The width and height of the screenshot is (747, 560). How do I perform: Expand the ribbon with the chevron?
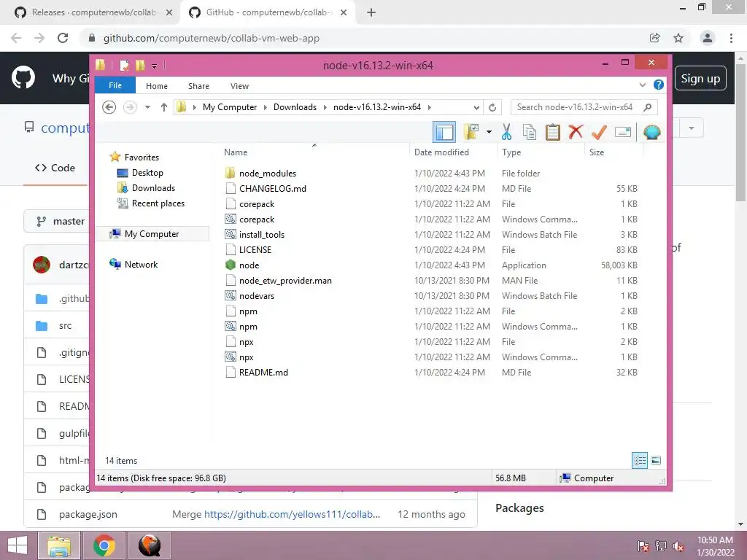(642, 85)
